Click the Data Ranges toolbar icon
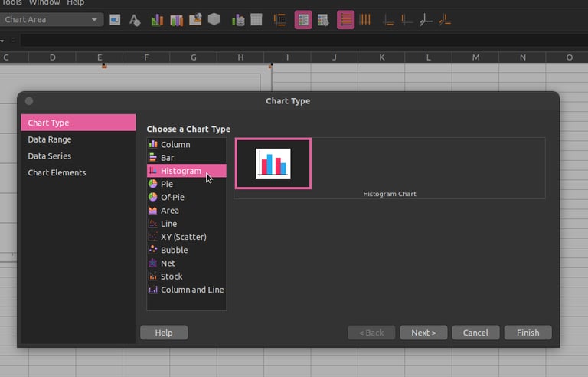This screenshot has width=588, height=377. coord(238,19)
